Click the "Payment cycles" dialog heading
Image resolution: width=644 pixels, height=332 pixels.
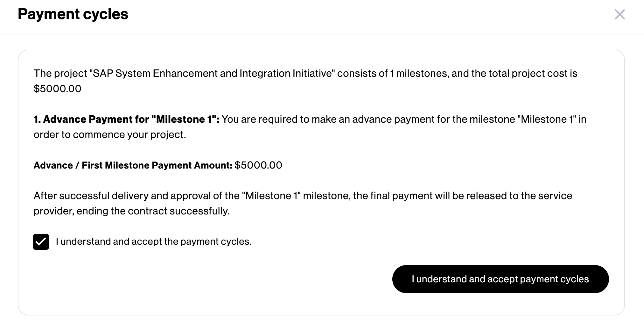[73, 14]
